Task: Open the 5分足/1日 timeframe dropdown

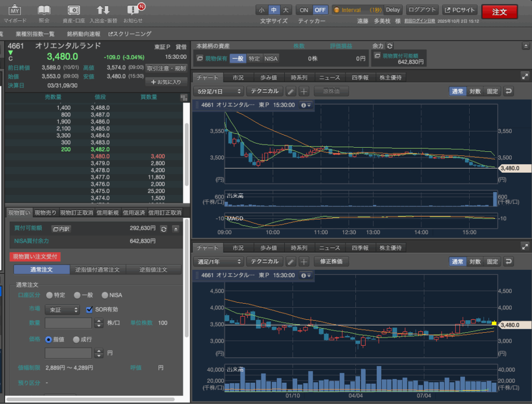Action: [x=218, y=91]
